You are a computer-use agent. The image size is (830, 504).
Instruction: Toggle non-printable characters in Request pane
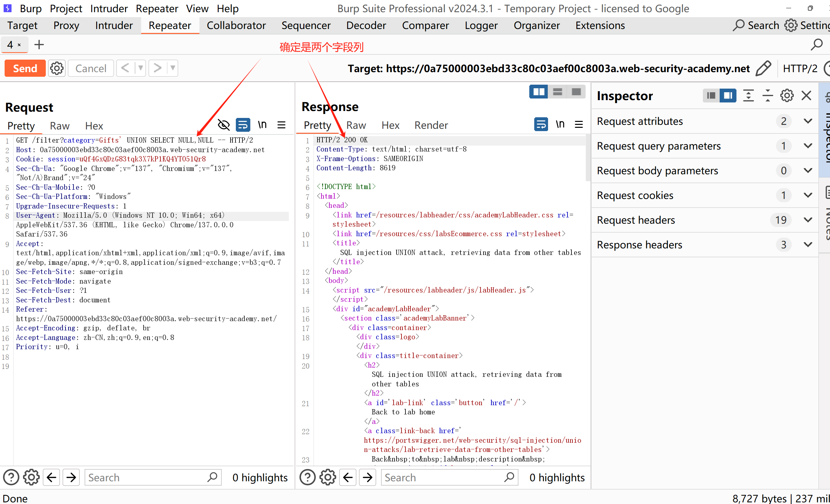(262, 125)
